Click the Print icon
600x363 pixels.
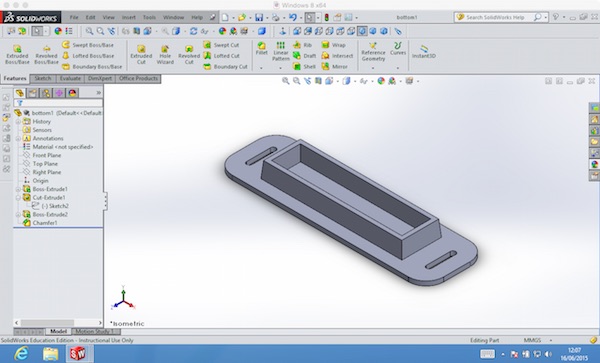coord(276,17)
